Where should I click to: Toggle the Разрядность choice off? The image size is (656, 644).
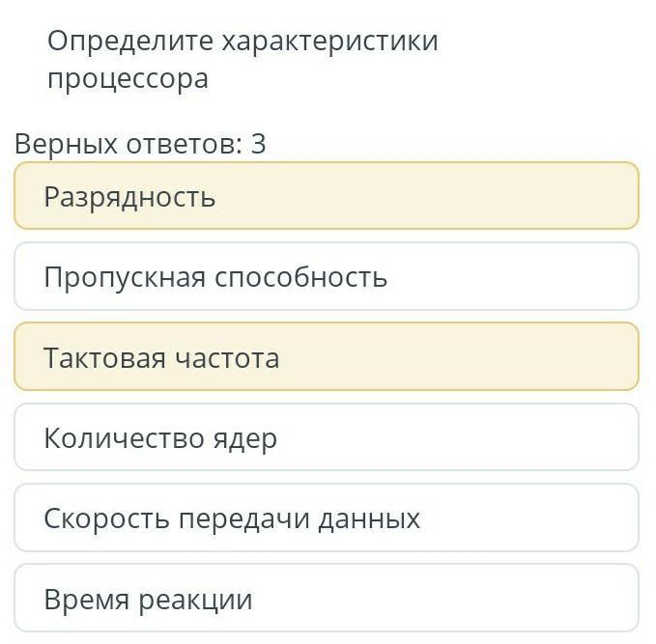[x=327, y=196]
